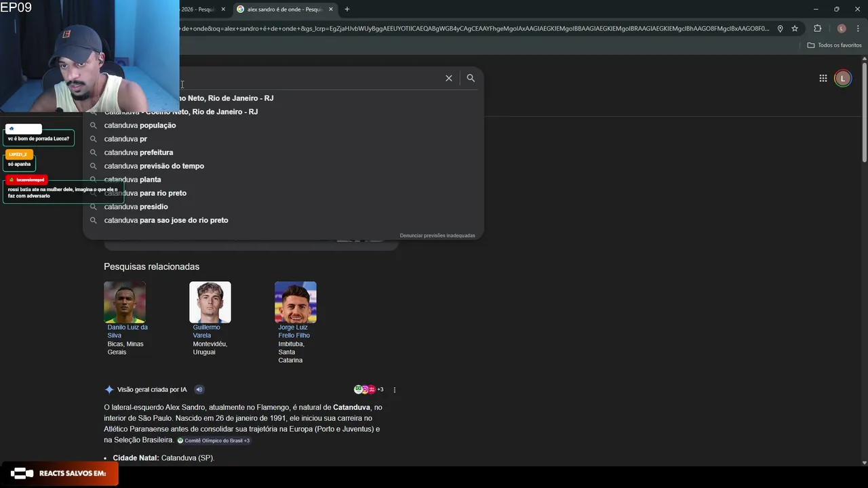The height and width of the screenshot is (488, 868).
Task: Click the page vertical scrollbar thumb
Action: [x=865, y=112]
